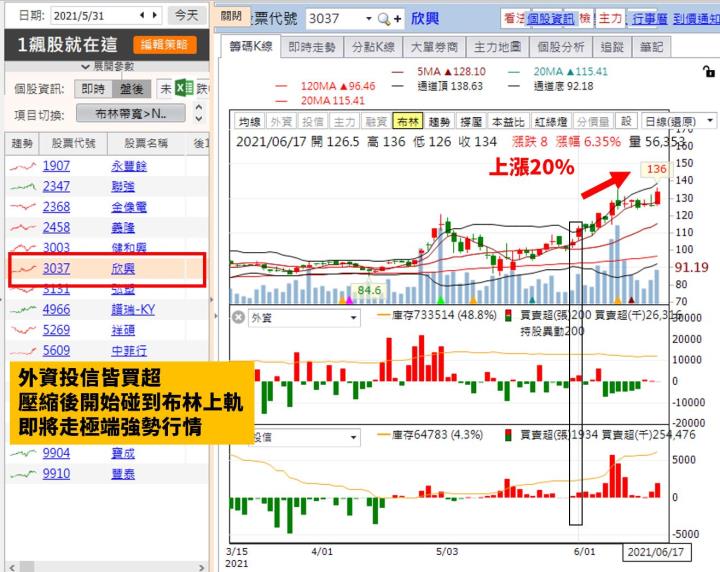Image resolution: width=720 pixels, height=572 pixels.
Task: Switch to the 追蹤 tab
Action: coord(612,47)
